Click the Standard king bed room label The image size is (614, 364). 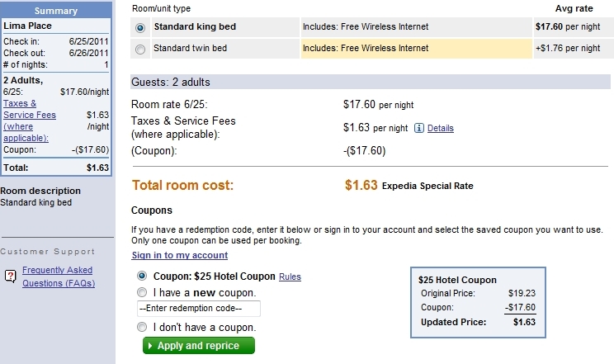[x=195, y=26]
